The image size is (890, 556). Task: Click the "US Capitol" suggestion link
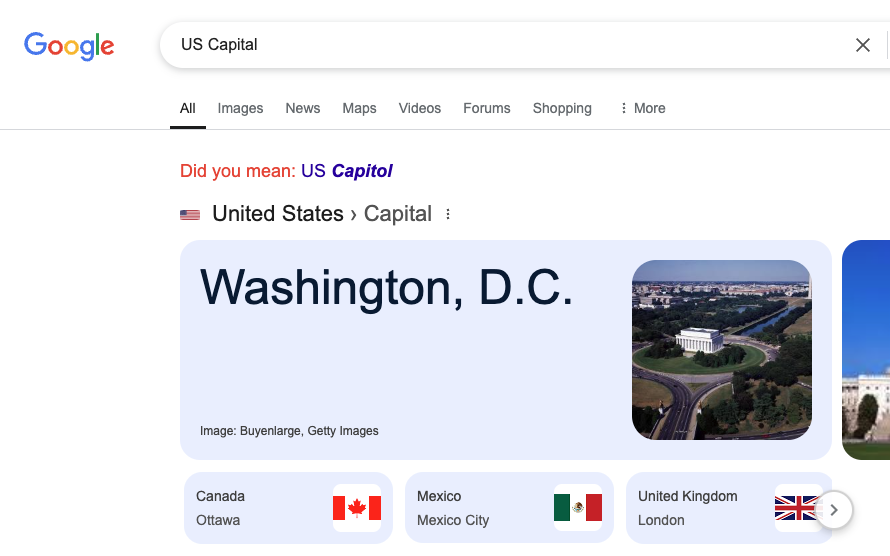point(346,171)
